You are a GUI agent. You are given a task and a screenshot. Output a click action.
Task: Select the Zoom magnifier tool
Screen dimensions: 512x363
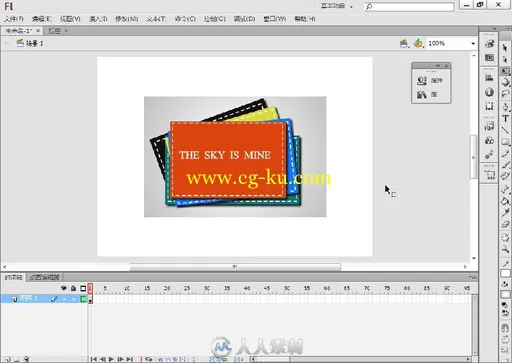point(505,249)
